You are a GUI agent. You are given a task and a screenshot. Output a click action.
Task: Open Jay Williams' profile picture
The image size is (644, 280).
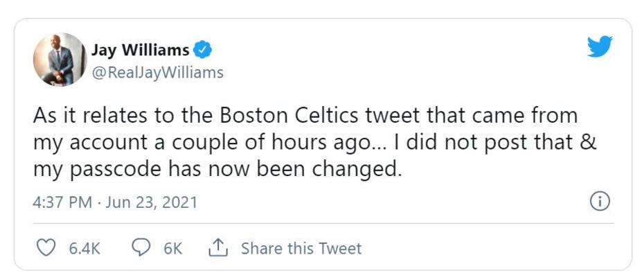point(58,60)
